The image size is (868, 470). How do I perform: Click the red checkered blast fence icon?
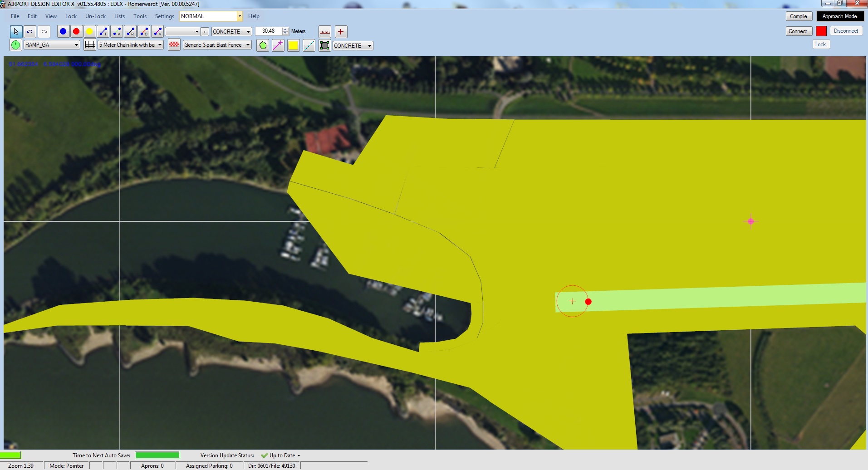(174, 44)
